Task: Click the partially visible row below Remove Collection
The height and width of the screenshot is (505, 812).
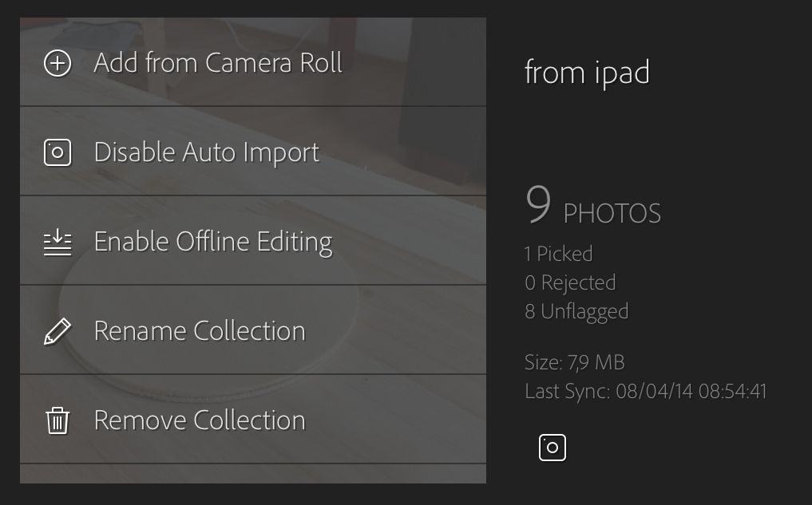Action: coord(252,474)
